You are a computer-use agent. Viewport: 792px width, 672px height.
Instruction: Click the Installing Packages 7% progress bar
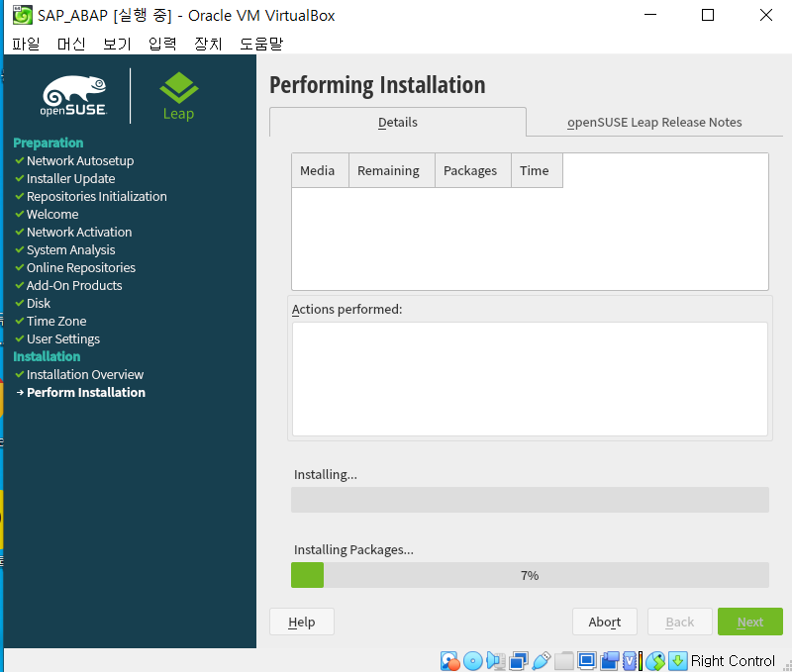click(530, 575)
